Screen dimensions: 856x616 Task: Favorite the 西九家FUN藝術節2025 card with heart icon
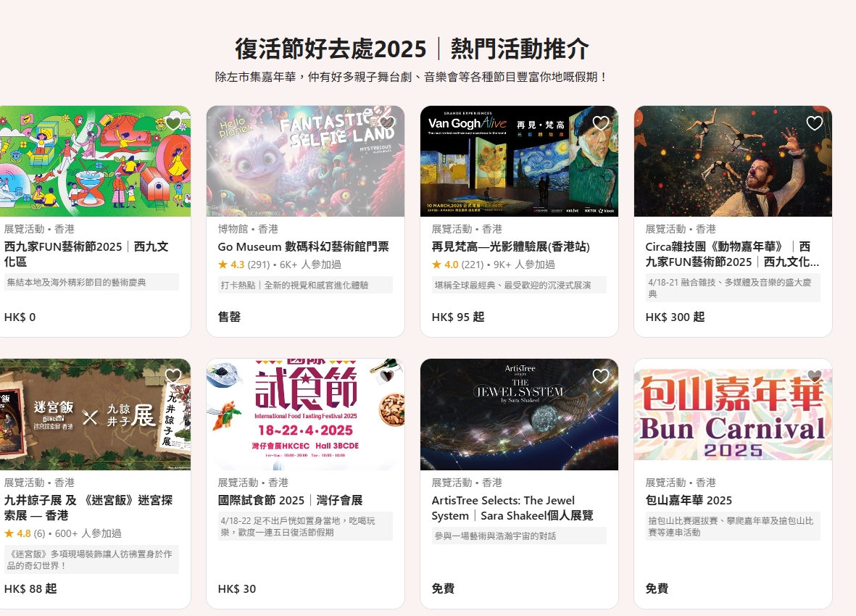pos(173,123)
